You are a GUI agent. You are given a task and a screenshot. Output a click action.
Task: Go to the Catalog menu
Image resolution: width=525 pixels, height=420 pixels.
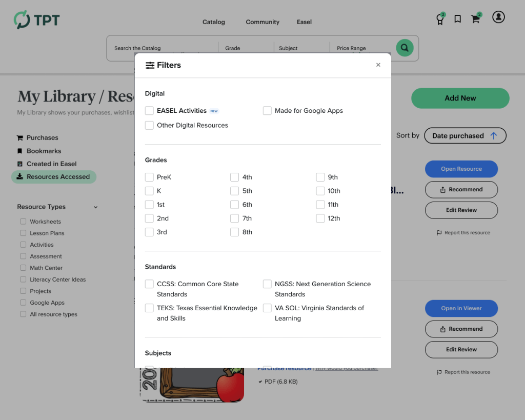(x=214, y=22)
